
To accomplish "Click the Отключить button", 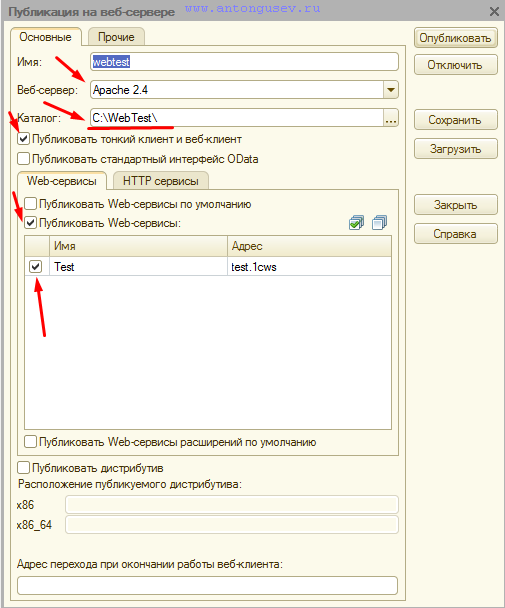I will click(455, 65).
